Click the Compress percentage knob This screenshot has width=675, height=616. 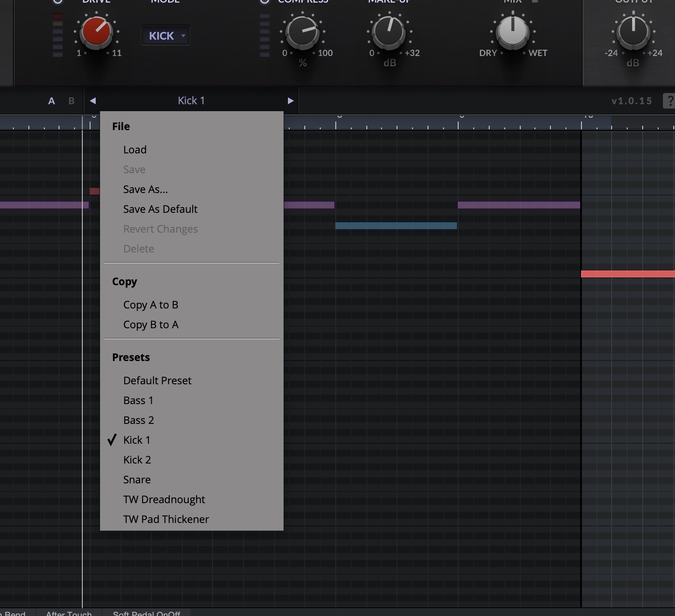point(303,32)
